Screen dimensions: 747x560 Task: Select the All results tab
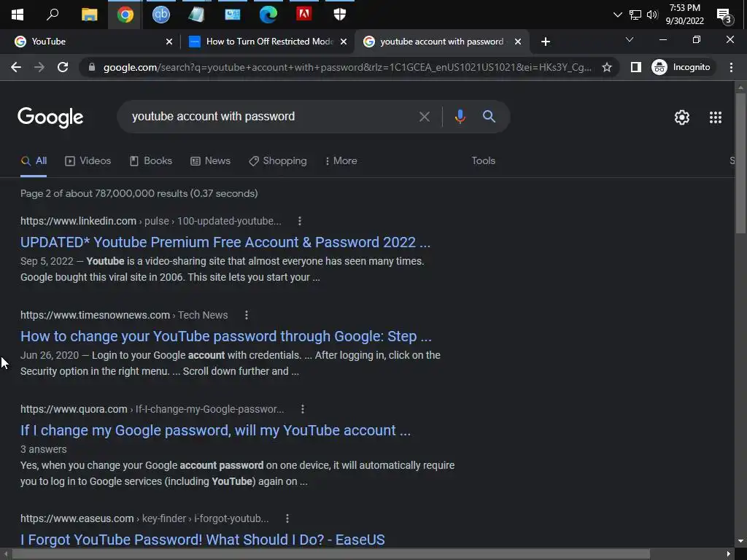pyautogui.click(x=34, y=161)
